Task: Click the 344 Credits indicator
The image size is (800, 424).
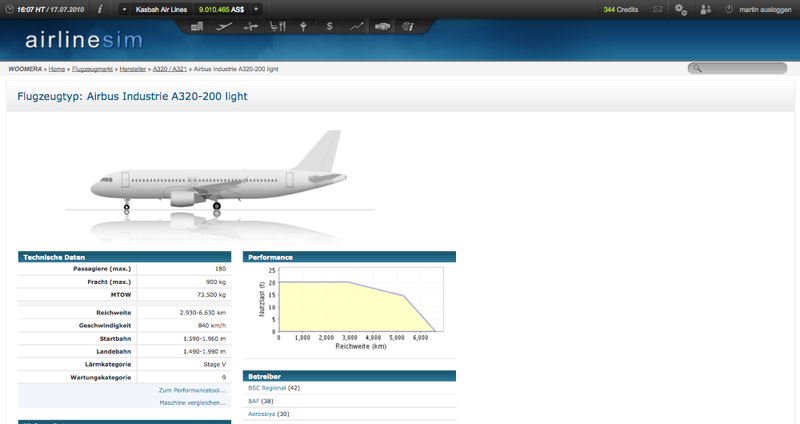Action: (620, 10)
